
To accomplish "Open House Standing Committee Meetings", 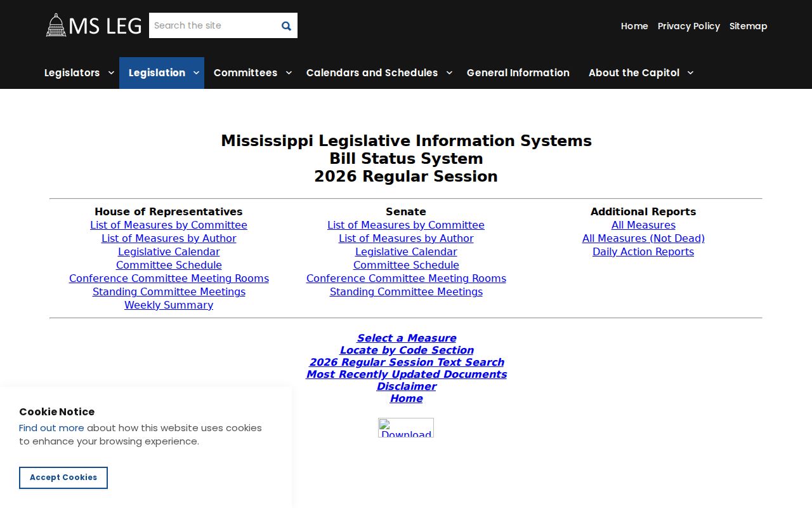I will coord(169,291).
